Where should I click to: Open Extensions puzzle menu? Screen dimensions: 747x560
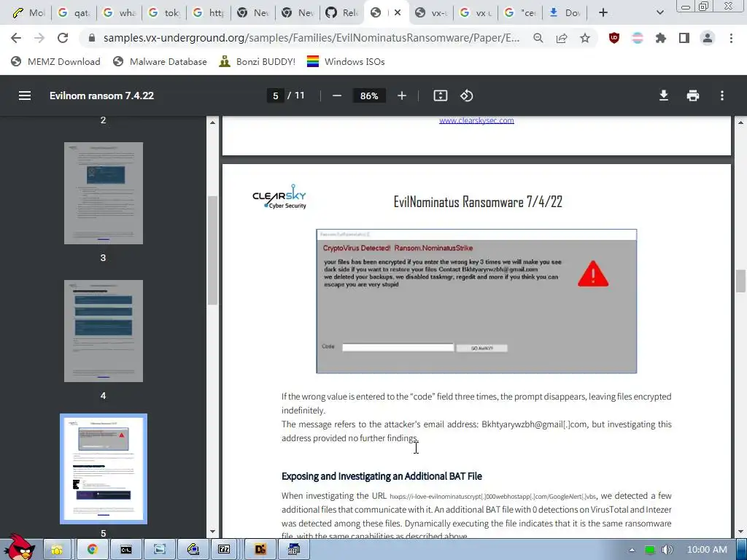click(x=661, y=38)
